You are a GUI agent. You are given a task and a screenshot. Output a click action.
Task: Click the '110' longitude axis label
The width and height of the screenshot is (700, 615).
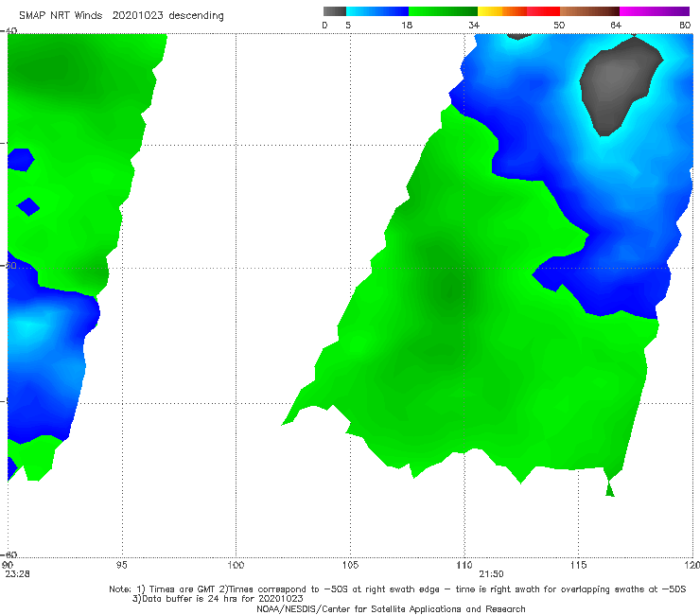pyautogui.click(x=464, y=565)
